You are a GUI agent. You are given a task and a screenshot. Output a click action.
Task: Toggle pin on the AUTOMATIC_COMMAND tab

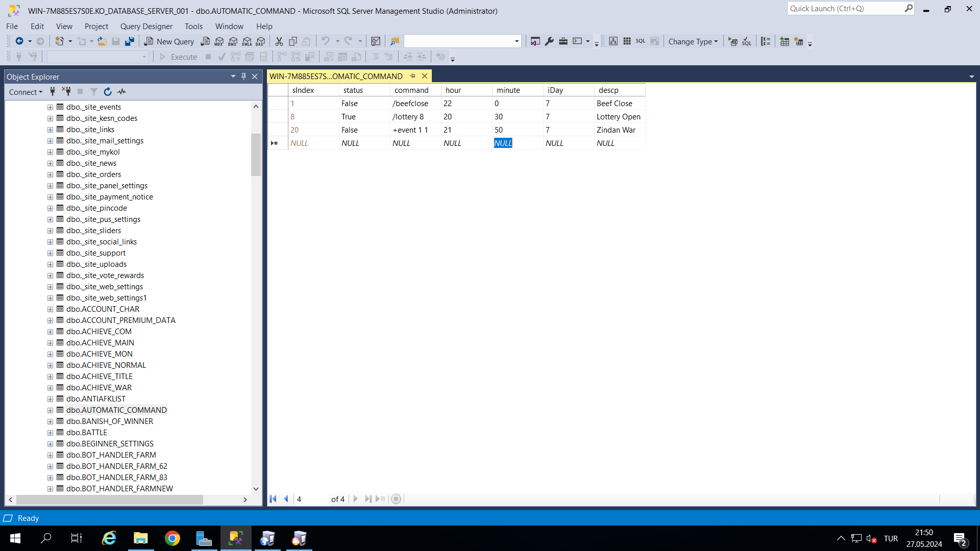coord(412,76)
